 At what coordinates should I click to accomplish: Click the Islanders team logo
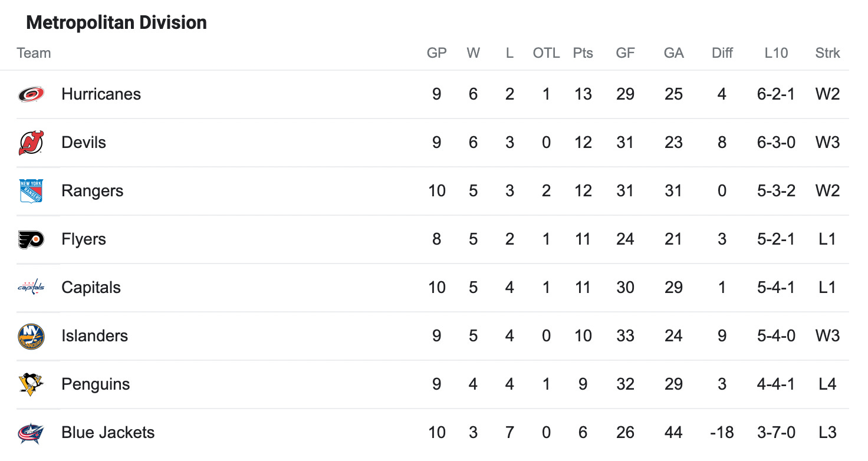31,336
